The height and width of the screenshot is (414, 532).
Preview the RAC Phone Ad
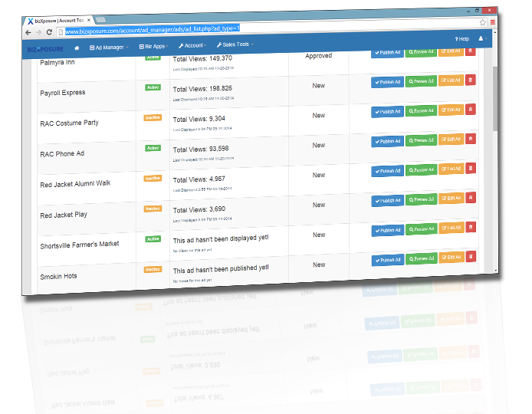pos(421,140)
